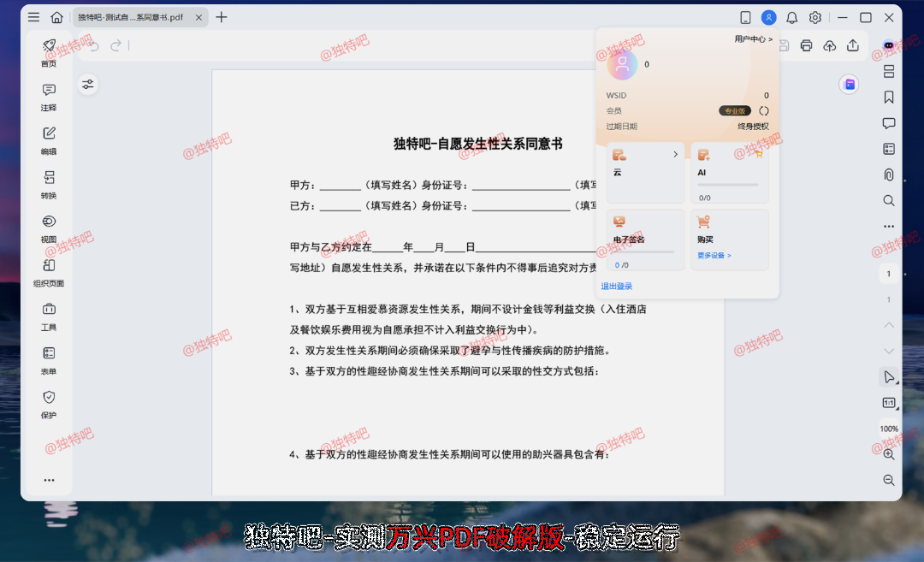Upload to cloud with the cloud icon
The width and height of the screenshot is (924, 562).
point(830,45)
